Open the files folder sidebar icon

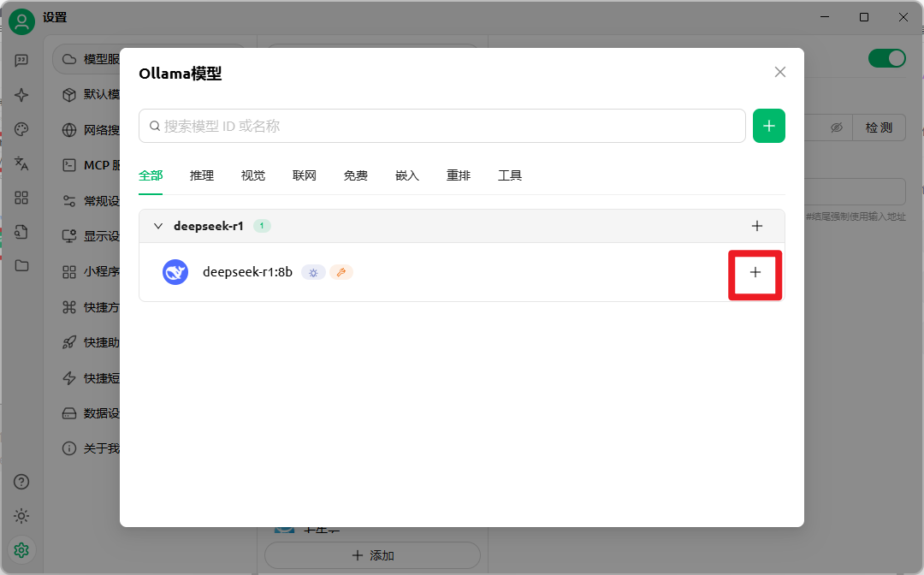[x=21, y=266]
